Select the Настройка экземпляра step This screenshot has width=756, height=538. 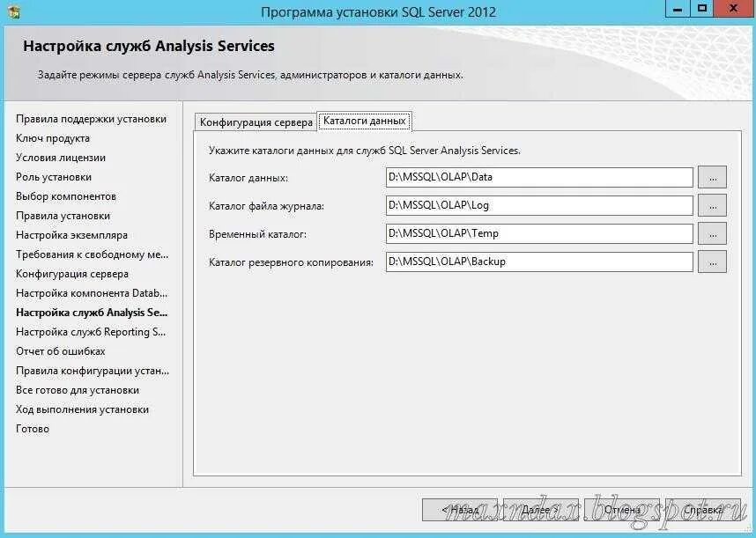tap(72, 235)
